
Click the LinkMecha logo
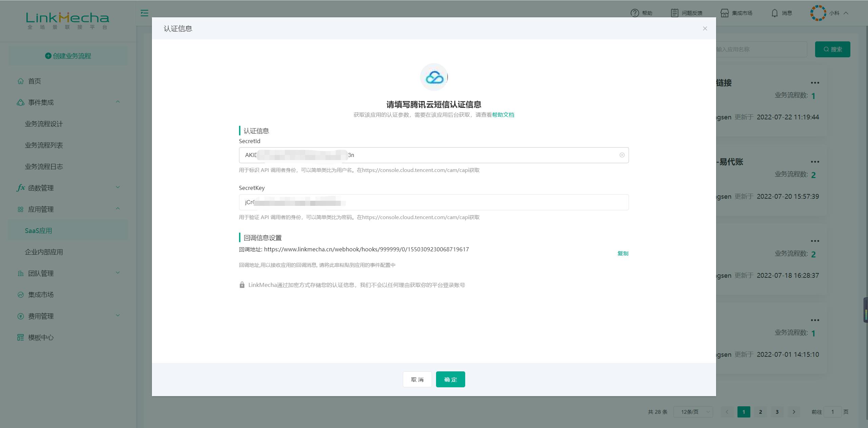point(67,21)
